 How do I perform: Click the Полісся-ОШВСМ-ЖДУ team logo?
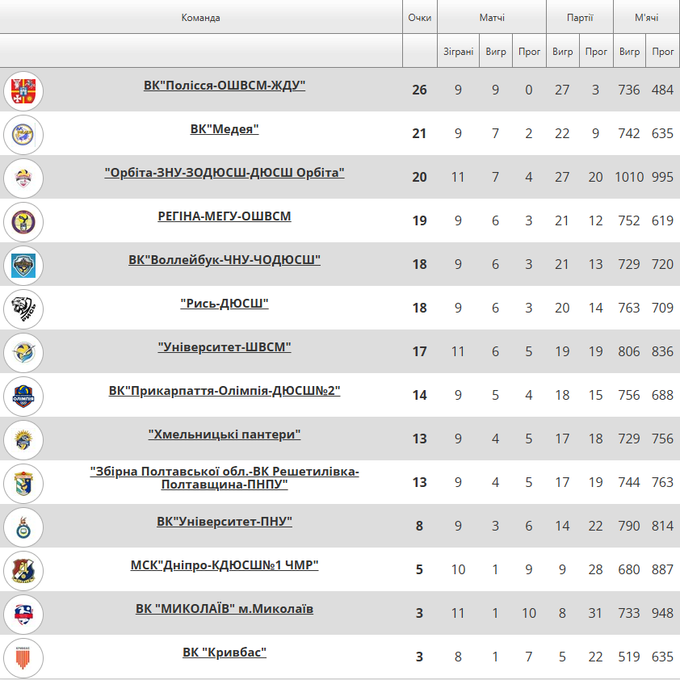(x=22, y=90)
